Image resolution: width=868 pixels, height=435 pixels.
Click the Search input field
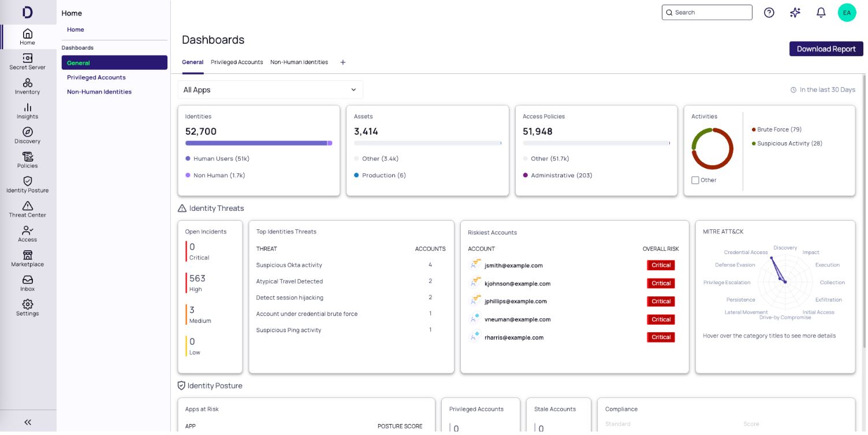(x=707, y=12)
